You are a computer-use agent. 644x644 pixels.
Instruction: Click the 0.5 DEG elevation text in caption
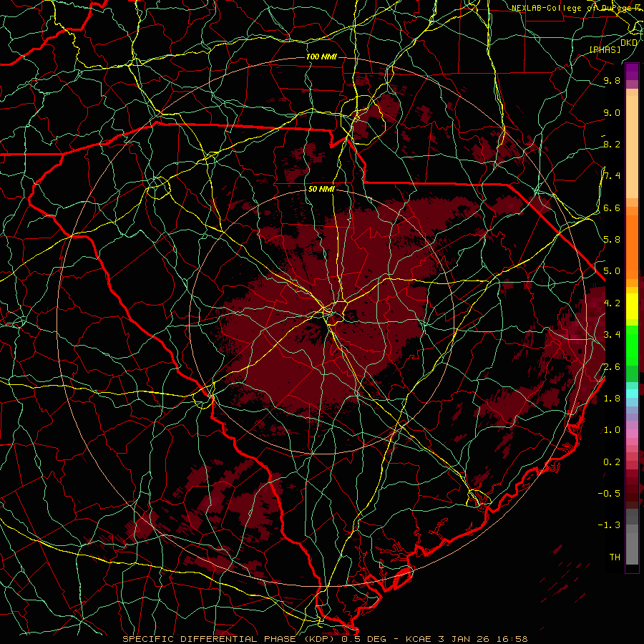(x=364, y=639)
